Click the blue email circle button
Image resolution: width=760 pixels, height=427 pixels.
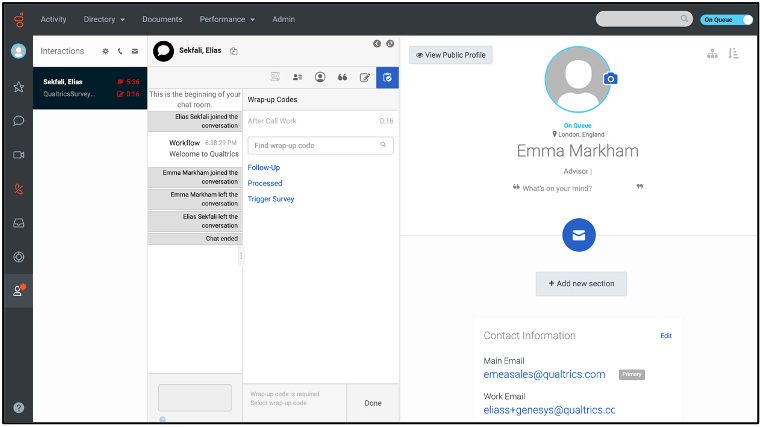[579, 235]
